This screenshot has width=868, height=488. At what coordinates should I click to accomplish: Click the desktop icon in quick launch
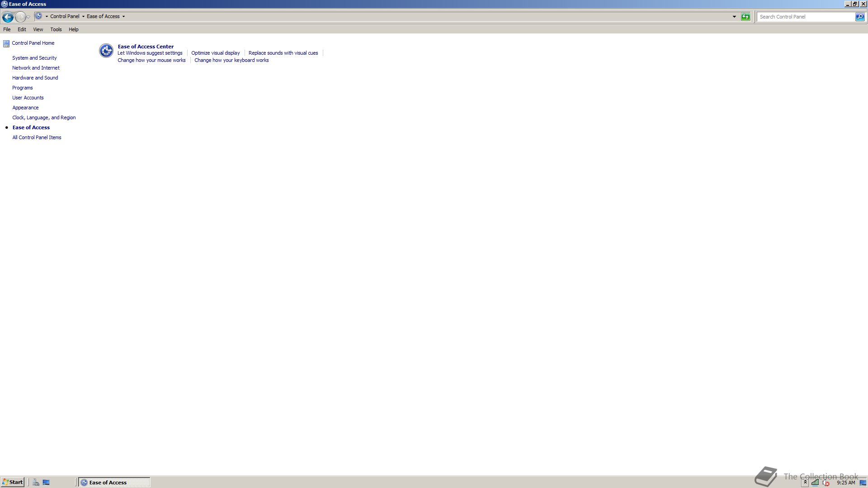pos(46,482)
